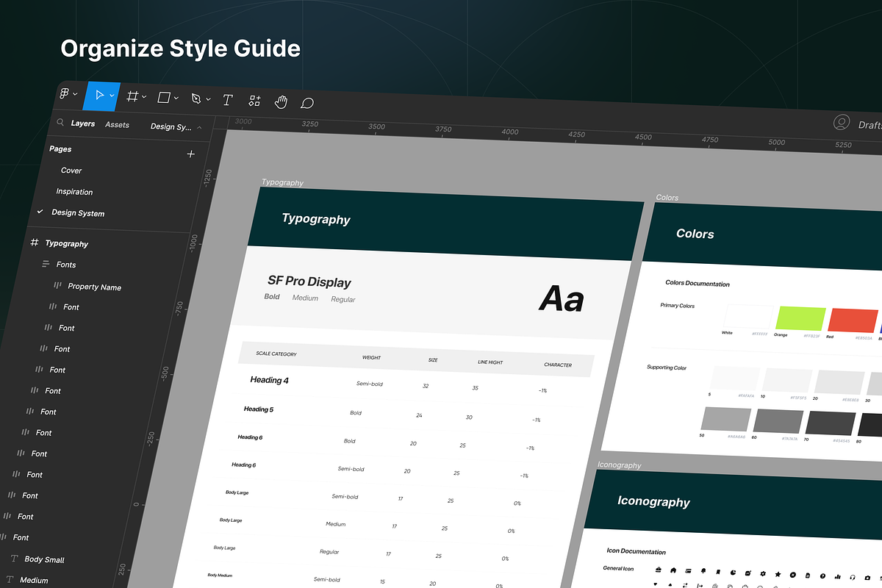Click the Heading 4 table cell
882x588 pixels.
[269, 380]
